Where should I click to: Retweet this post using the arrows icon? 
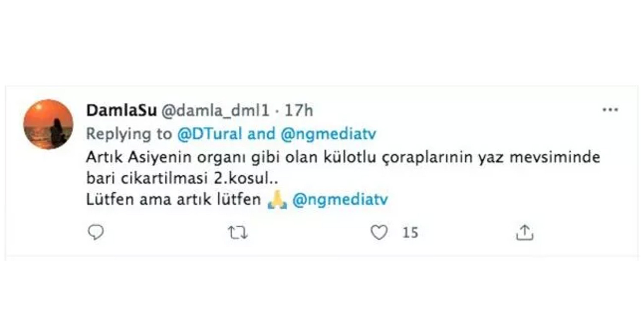tap(237, 233)
